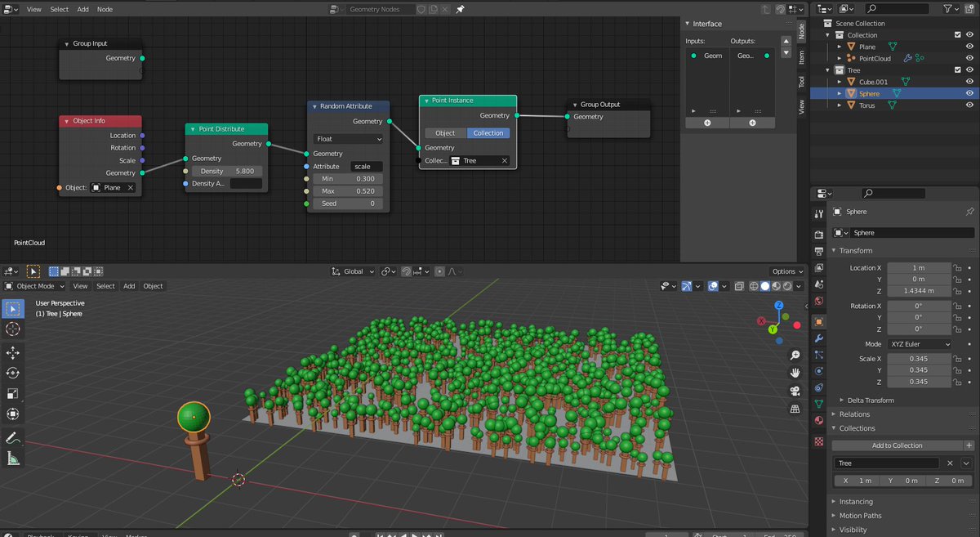980x537 pixels.
Task: Toggle X-ray mode in viewport header
Action: (x=738, y=286)
